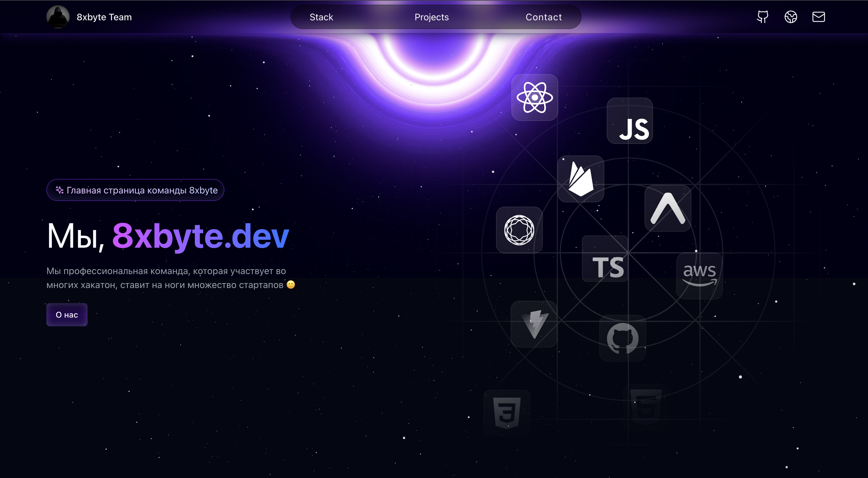This screenshot has height=478, width=868.
Task: Select the JS JavaScript icon tile
Action: click(630, 121)
